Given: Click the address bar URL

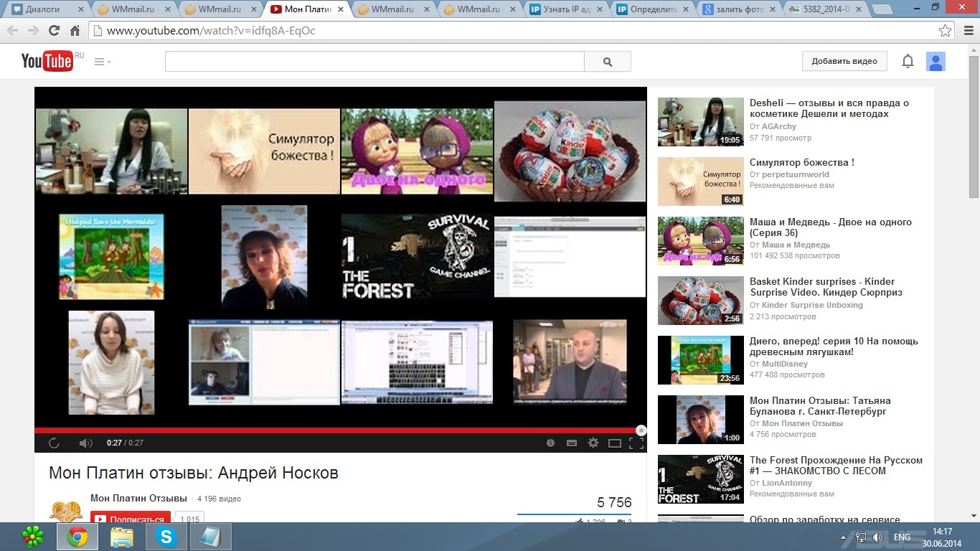Looking at the screenshot, I should pos(211,31).
